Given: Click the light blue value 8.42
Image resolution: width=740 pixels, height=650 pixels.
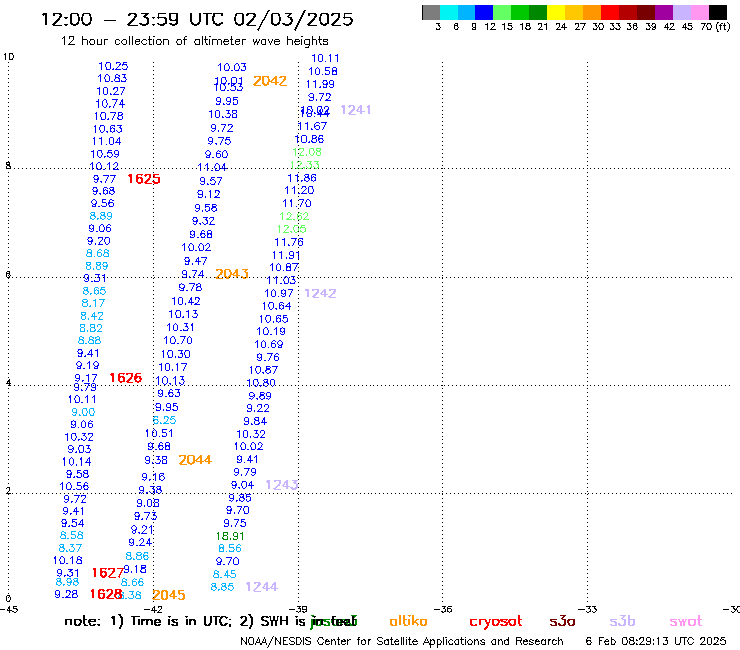Looking at the screenshot, I should coord(92,316).
